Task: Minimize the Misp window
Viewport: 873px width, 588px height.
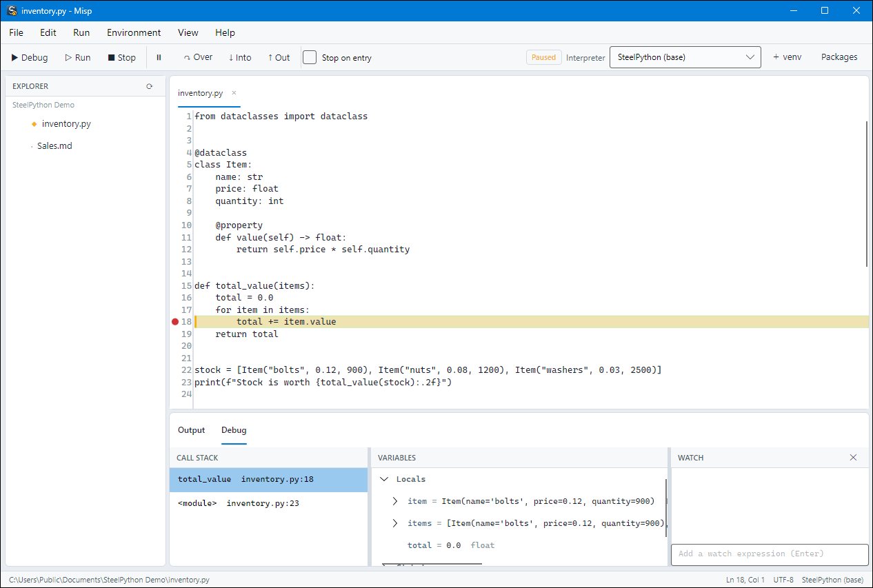Action: point(792,11)
